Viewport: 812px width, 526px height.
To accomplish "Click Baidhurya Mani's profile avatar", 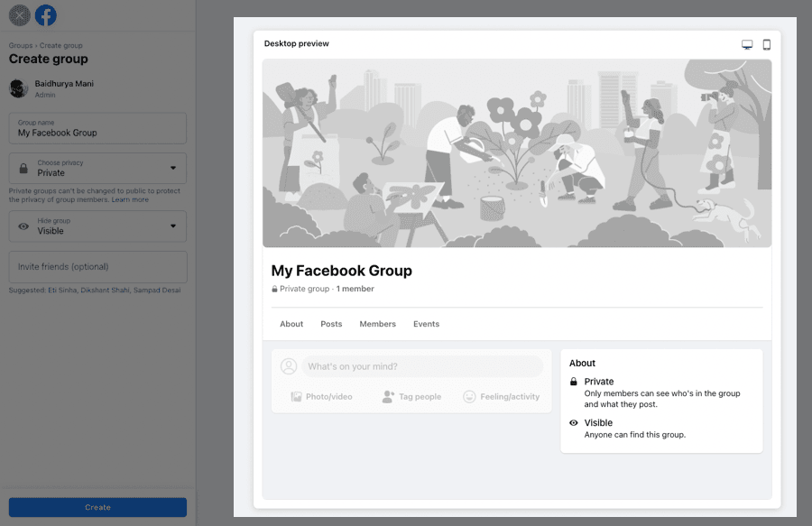I will pyautogui.click(x=18, y=88).
